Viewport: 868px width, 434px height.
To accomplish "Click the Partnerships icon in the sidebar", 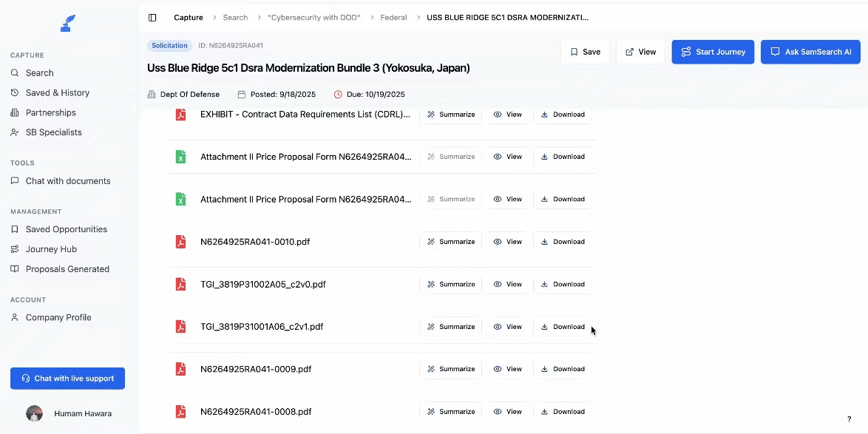I will (15, 112).
